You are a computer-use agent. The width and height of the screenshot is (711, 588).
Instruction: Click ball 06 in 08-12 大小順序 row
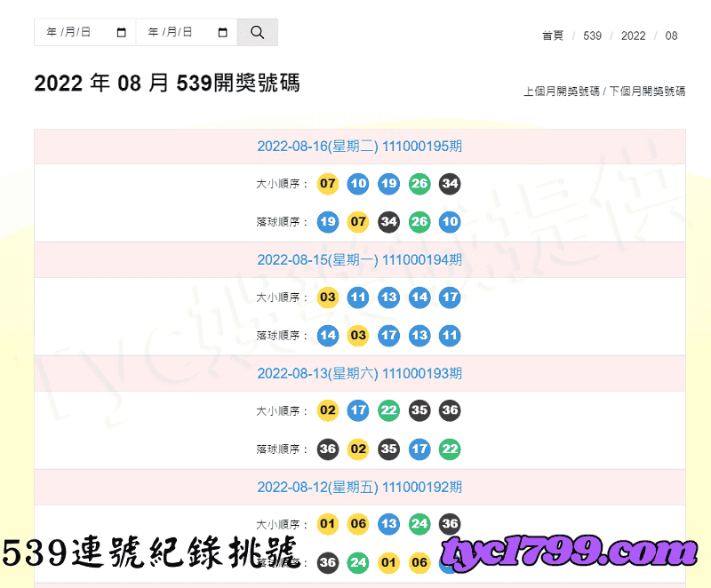(x=358, y=525)
